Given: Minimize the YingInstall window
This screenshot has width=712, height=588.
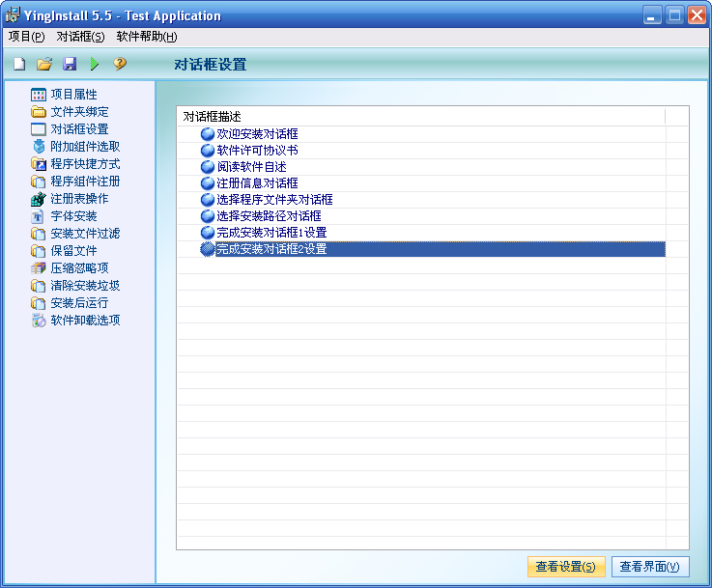Looking at the screenshot, I should coord(652,15).
